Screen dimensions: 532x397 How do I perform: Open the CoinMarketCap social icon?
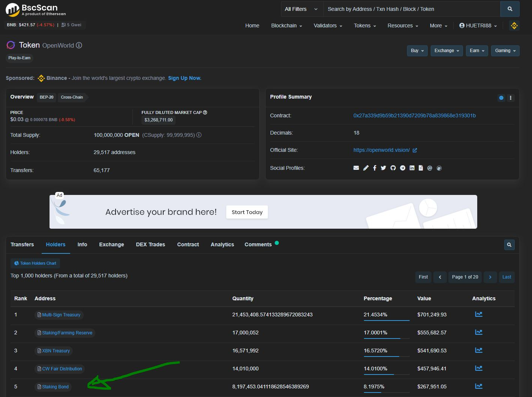click(x=430, y=168)
